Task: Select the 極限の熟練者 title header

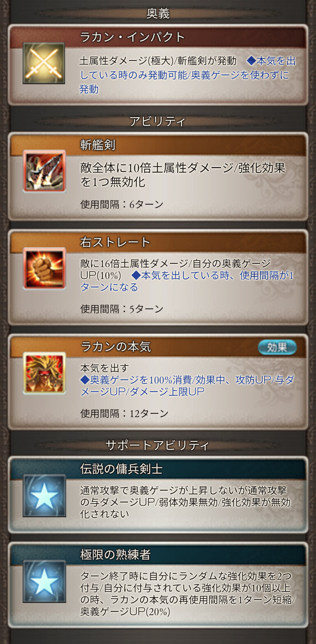Action: pos(158,555)
